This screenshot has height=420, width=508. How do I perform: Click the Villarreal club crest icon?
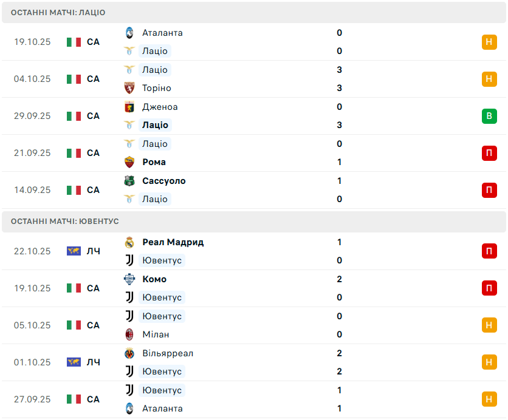pos(129,353)
